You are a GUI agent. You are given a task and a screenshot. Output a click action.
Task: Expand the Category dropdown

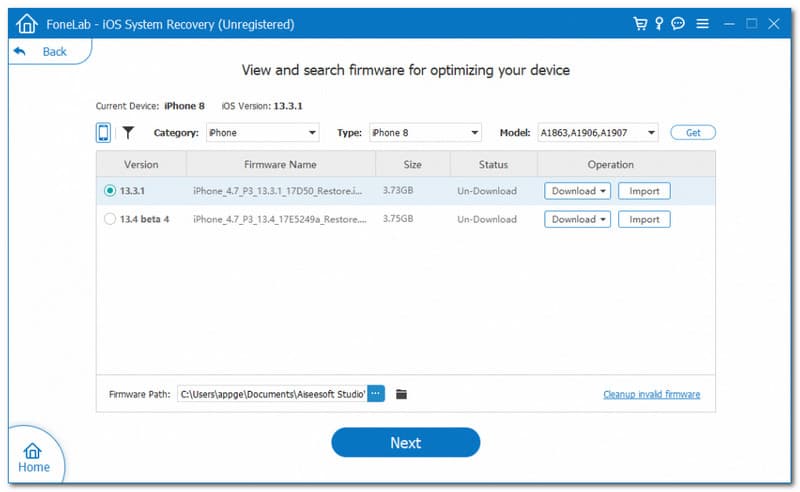tap(263, 133)
